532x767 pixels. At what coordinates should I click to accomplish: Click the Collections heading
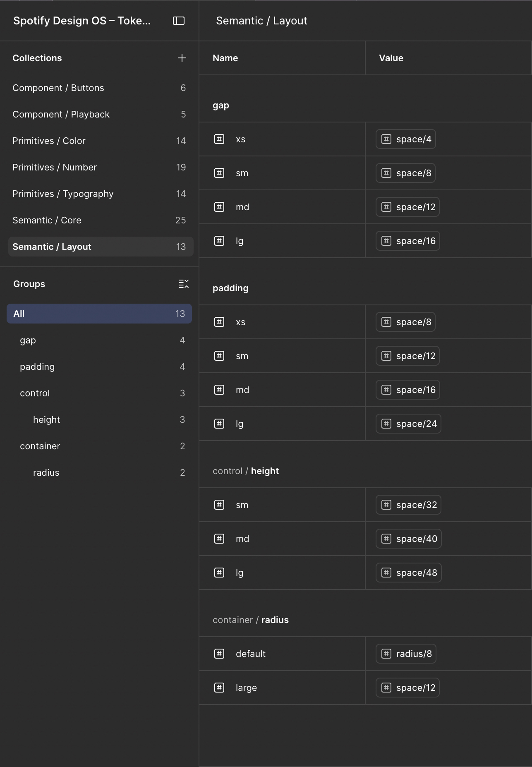pyautogui.click(x=37, y=58)
